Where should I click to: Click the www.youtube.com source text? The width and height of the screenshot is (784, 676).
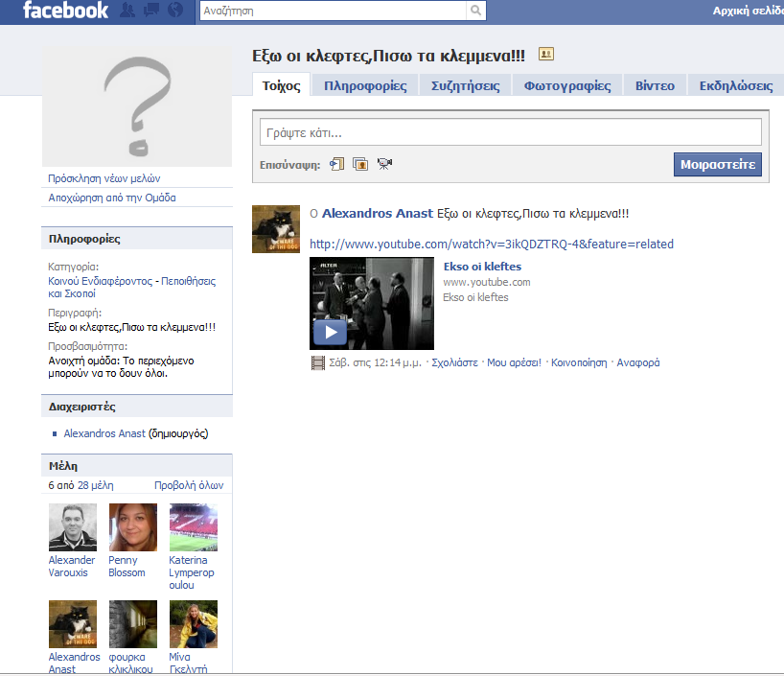click(487, 282)
